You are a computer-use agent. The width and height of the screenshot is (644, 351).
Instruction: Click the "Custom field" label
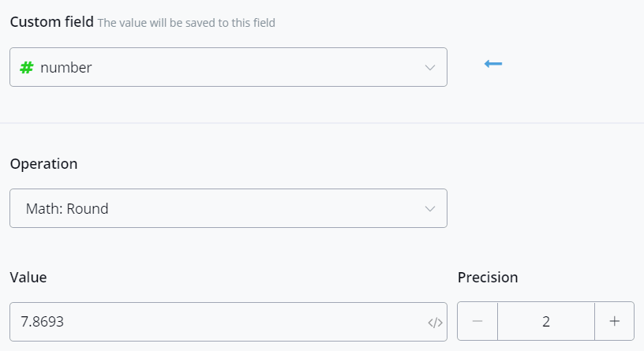pos(51,22)
